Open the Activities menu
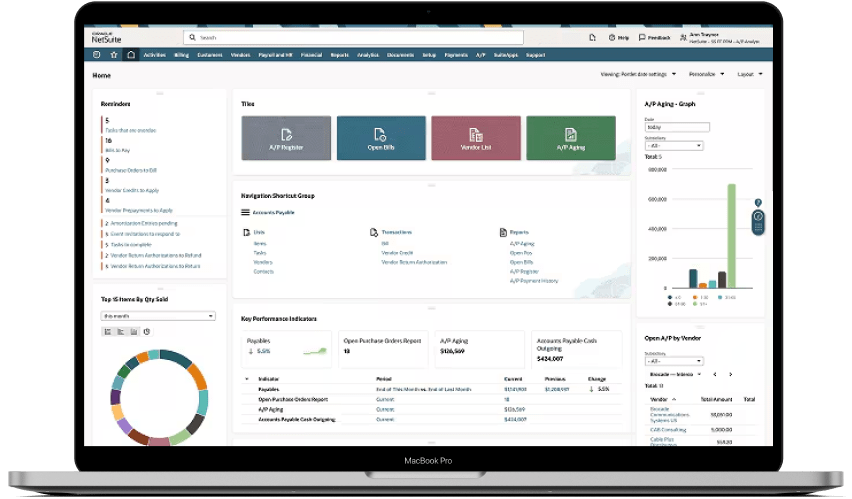The height and width of the screenshot is (499, 852). (x=154, y=55)
